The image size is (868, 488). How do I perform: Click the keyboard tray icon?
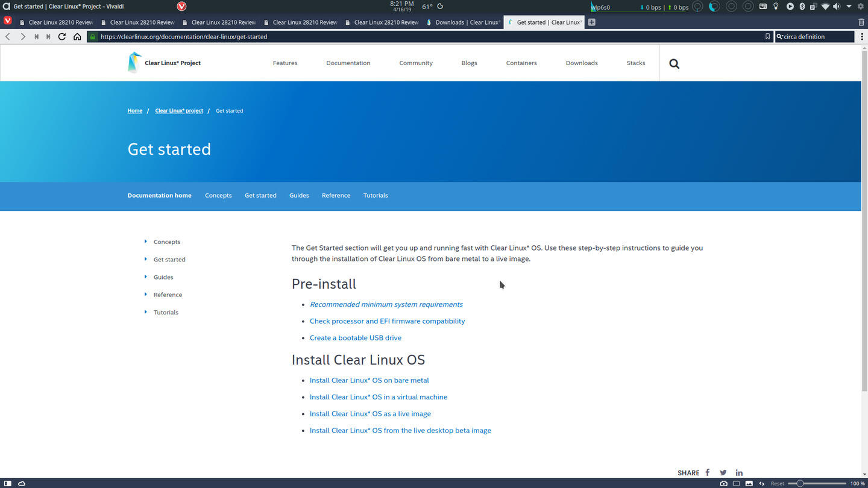(x=763, y=7)
